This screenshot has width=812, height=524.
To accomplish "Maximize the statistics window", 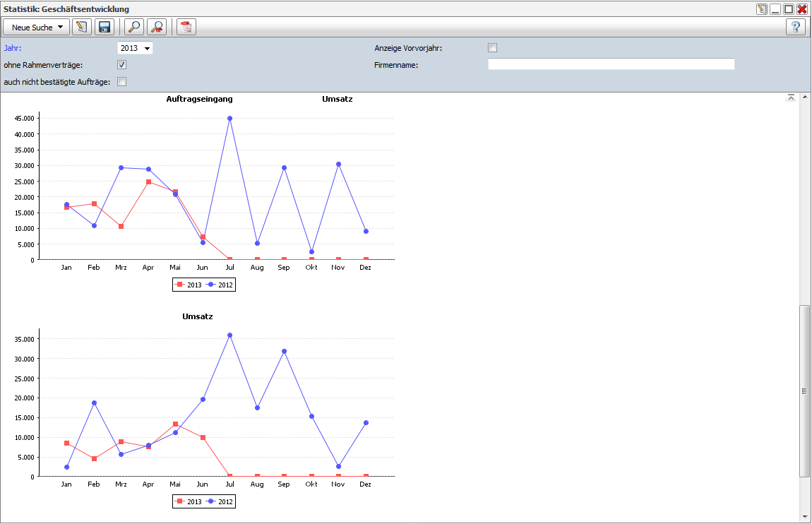I will pos(789,9).
